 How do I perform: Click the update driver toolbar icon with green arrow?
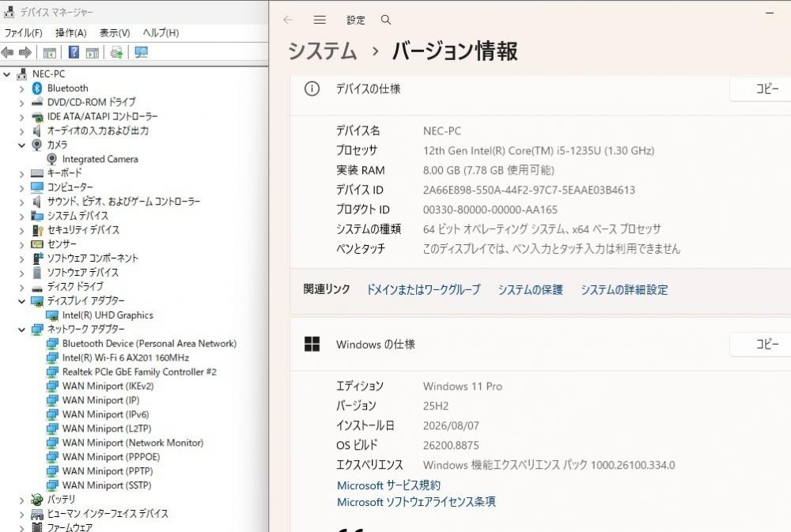pyautogui.click(x=116, y=52)
